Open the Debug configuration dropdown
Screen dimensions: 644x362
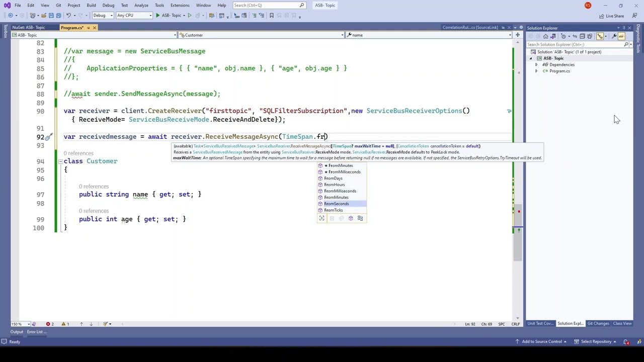(x=103, y=16)
